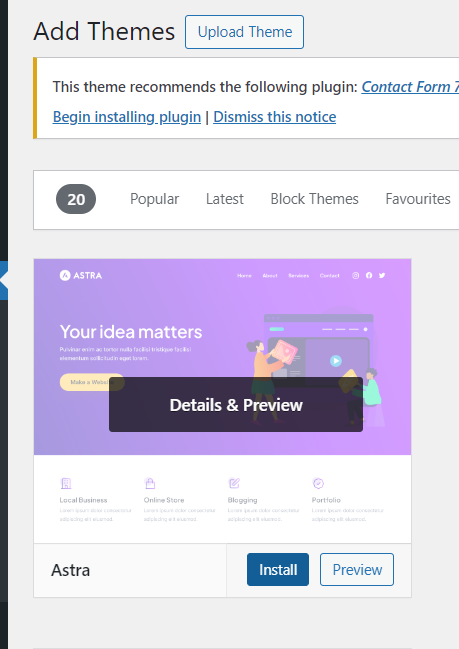Click the Online Store bag icon
The image size is (459, 649).
[x=150, y=483]
